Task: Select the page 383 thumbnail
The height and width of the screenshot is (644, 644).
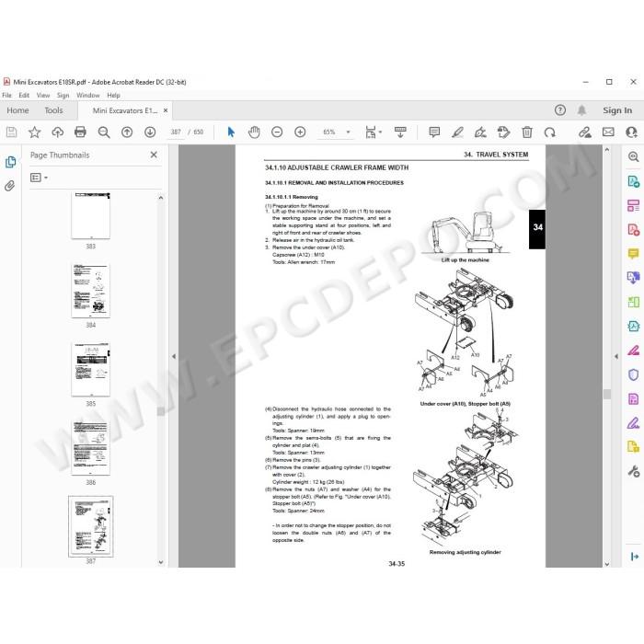Action: coord(91,215)
